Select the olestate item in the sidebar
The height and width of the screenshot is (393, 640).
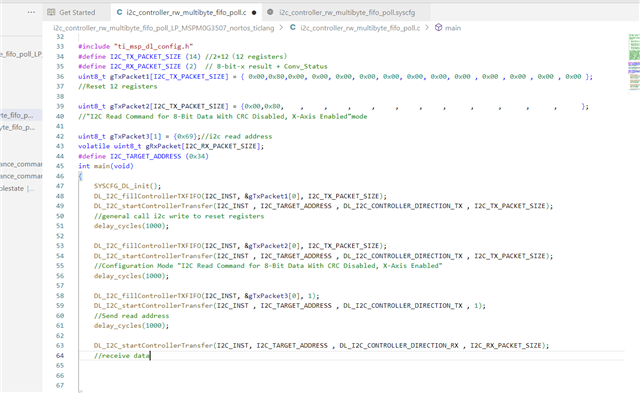point(17,188)
